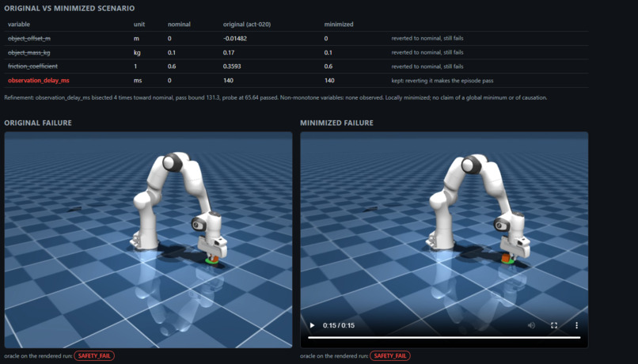This screenshot has width=638, height=364.
Task: Click the SAFETY_FAIL badge under original failure
Action: click(94, 356)
